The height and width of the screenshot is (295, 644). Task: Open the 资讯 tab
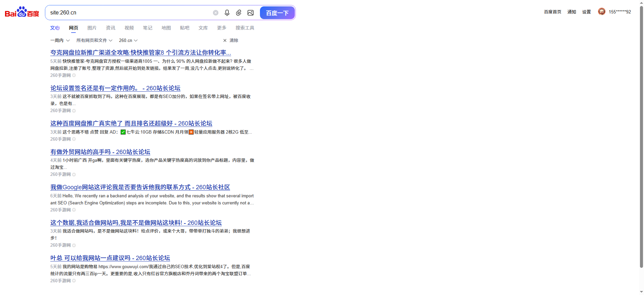[x=110, y=28]
